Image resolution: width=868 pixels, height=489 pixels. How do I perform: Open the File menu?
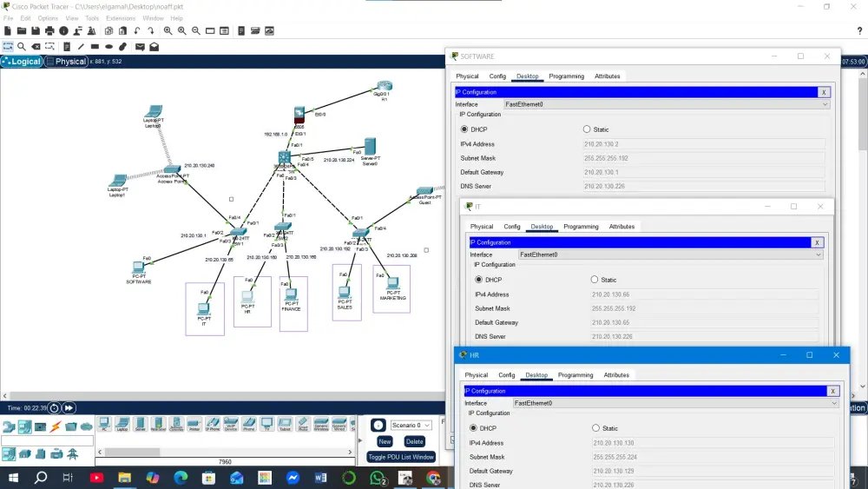9,18
